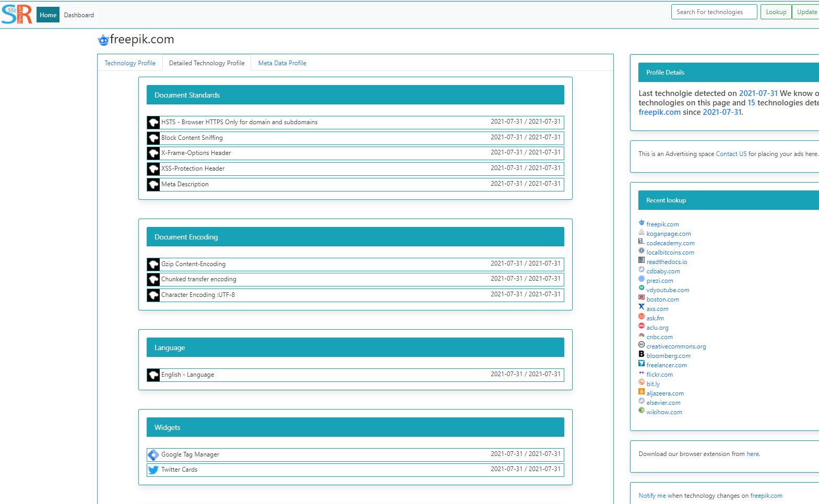Click the Document Encoding section header

pyautogui.click(x=355, y=237)
